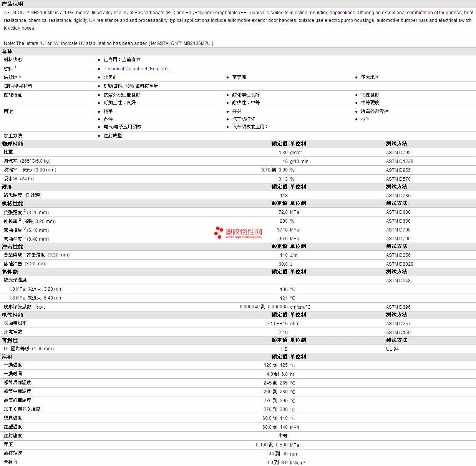
Task: Click the 机械性能 section header
Action: point(13,203)
